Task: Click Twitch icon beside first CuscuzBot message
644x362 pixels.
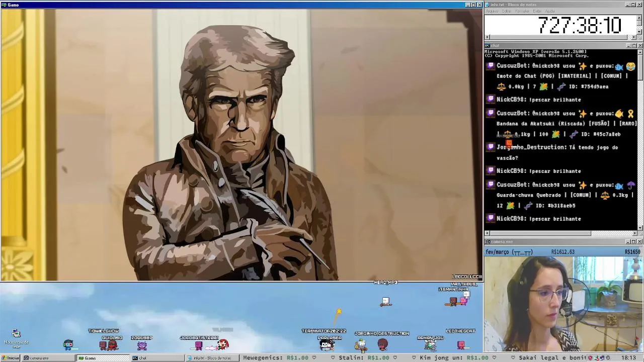Action: 491,66
